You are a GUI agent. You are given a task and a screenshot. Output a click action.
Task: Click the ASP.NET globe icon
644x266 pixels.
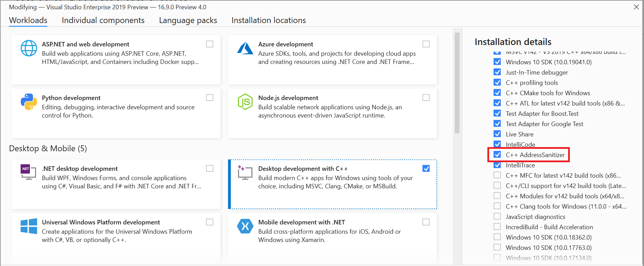click(29, 48)
